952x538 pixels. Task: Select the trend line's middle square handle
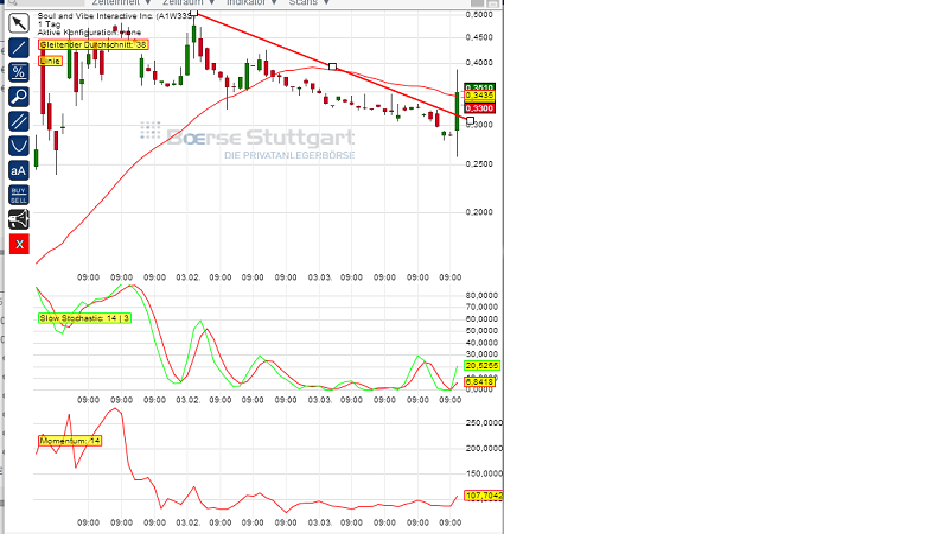coord(333,67)
